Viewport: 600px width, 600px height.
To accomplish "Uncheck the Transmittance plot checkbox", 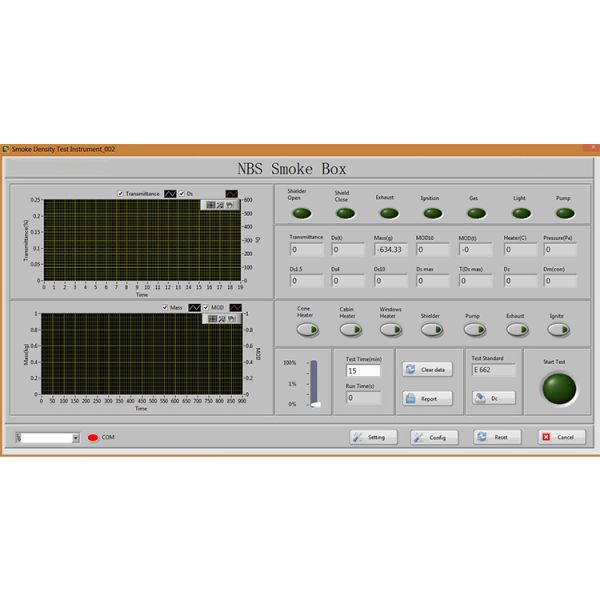I will point(121,193).
